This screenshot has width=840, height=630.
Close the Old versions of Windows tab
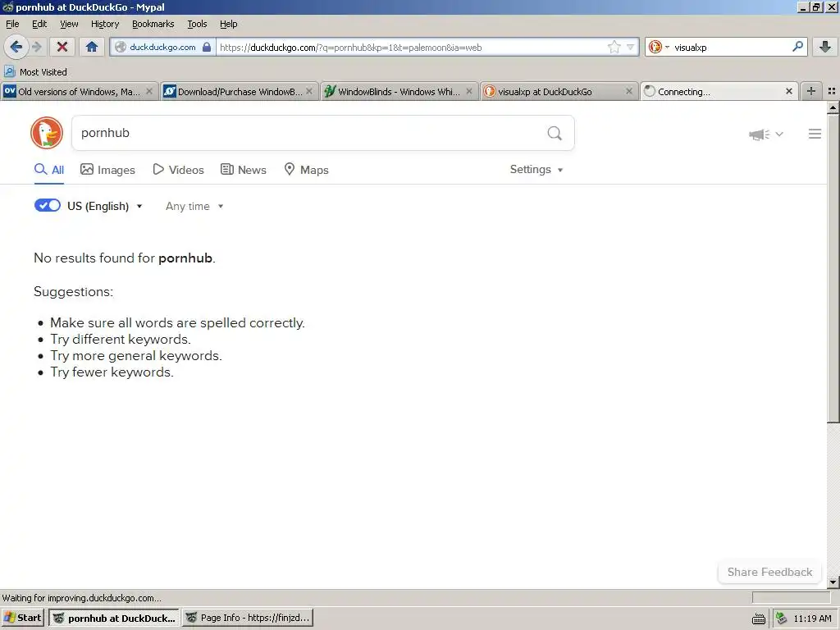(x=149, y=92)
